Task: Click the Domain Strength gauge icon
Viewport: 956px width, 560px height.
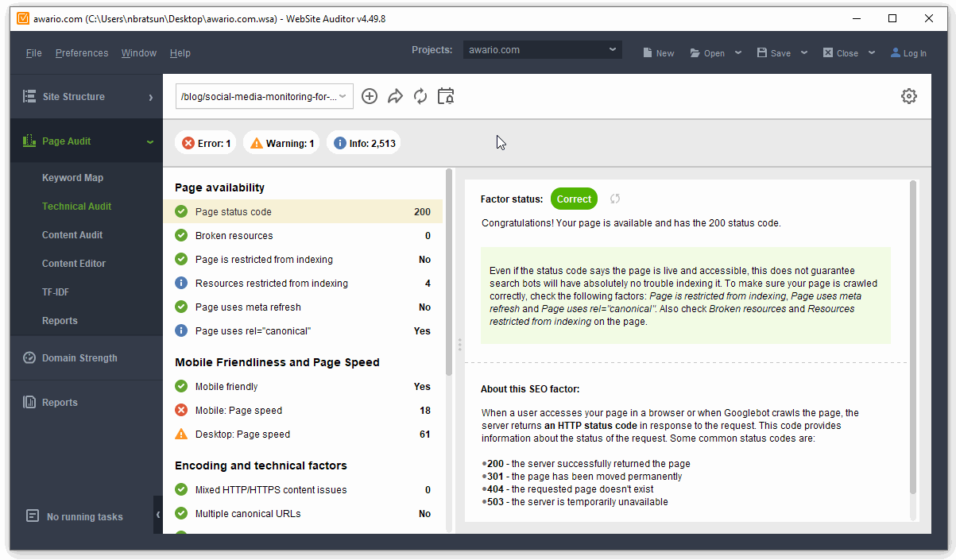Action: [x=29, y=357]
